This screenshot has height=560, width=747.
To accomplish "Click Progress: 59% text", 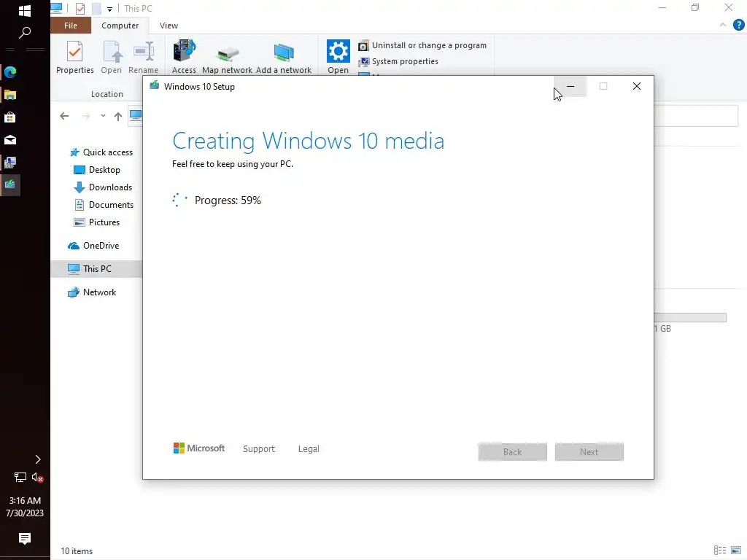I will (x=228, y=201).
